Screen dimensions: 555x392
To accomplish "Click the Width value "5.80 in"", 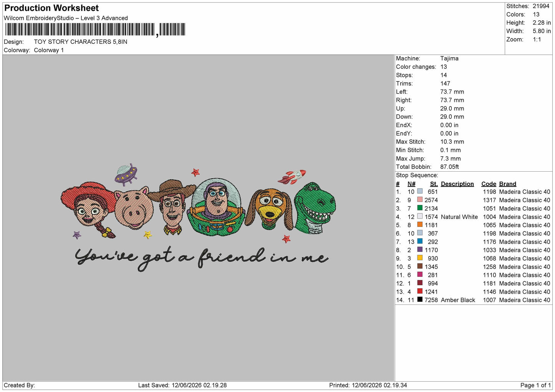I will (x=542, y=31).
